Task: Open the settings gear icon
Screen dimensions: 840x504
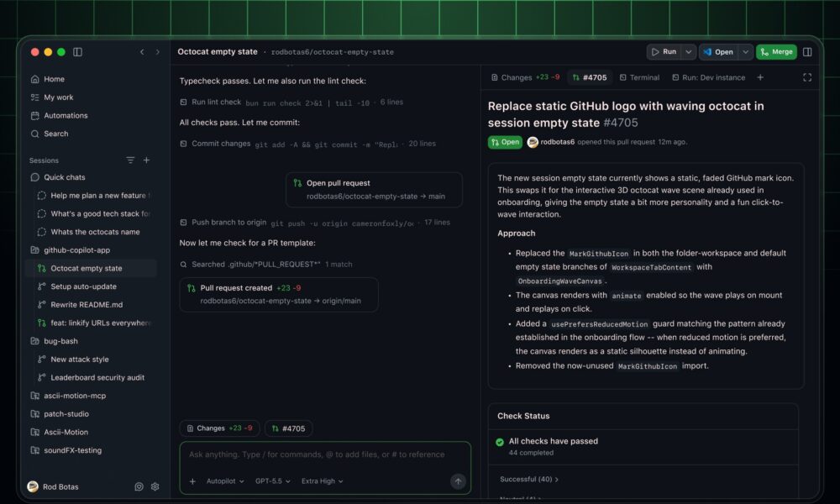Action: (x=155, y=487)
